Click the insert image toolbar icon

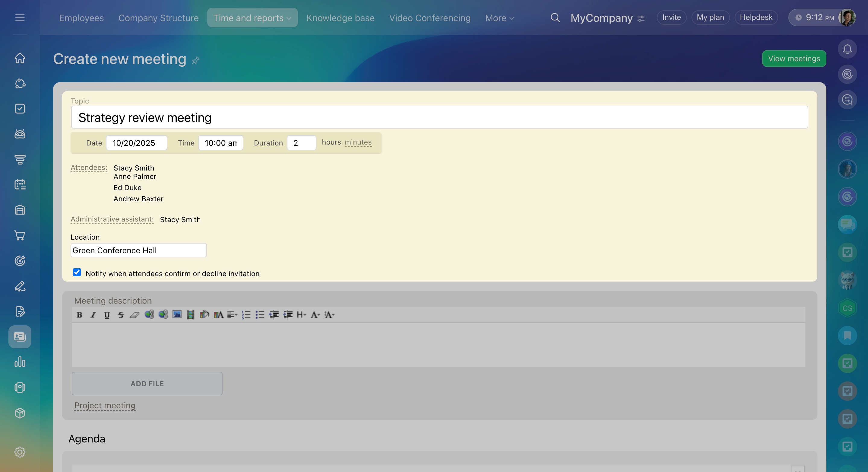pos(177,315)
